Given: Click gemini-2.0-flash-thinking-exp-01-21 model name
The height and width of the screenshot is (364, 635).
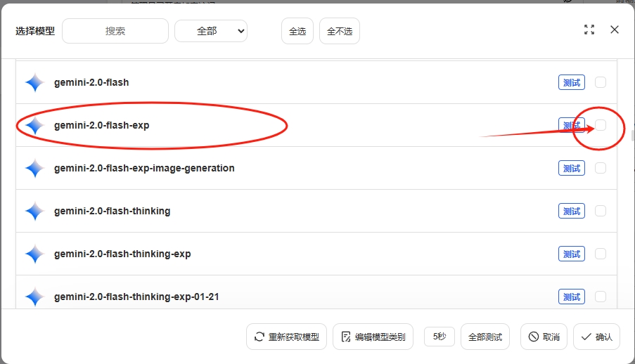Looking at the screenshot, I should (136, 297).
